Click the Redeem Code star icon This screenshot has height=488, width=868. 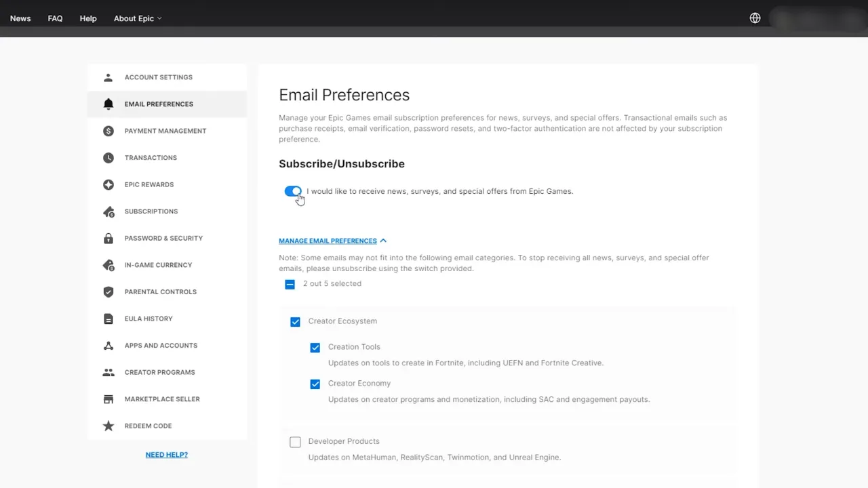(108, 426)
